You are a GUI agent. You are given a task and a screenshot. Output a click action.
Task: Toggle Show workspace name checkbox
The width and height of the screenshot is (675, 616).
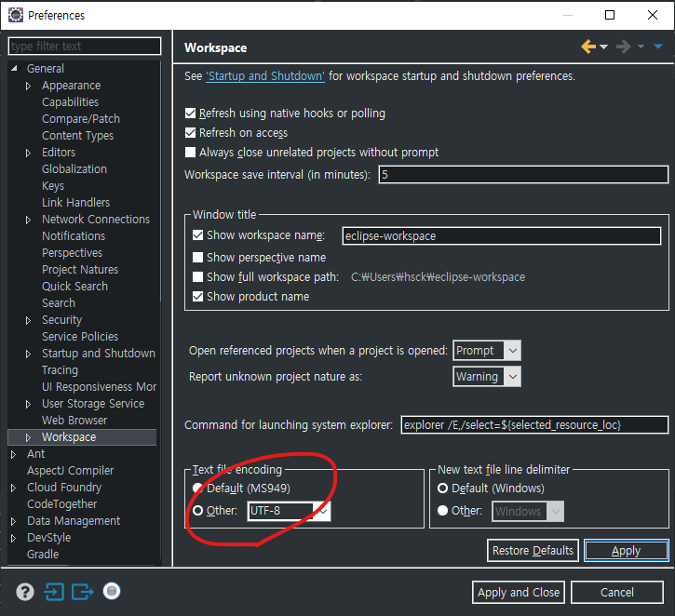point(197,234)
